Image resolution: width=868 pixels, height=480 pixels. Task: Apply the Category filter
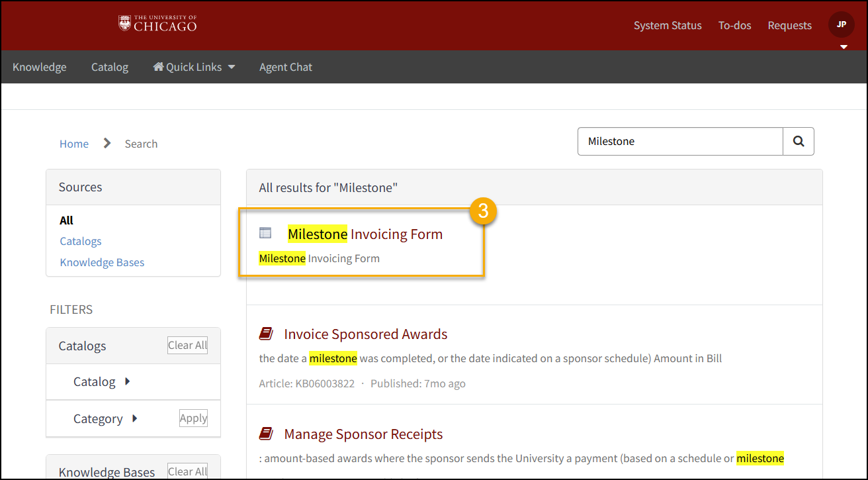pyautogui.click(x=193, y=418)
